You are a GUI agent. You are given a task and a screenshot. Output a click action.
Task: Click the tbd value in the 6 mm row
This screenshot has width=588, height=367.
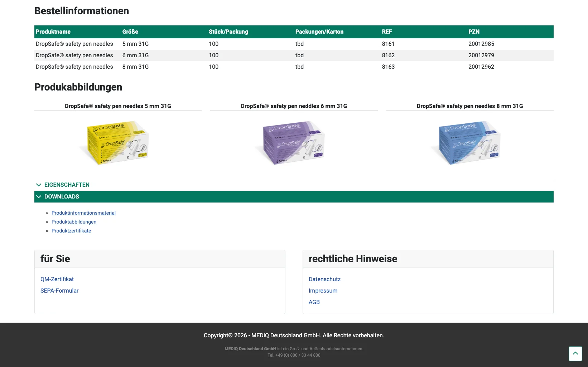tap(299, 55)
